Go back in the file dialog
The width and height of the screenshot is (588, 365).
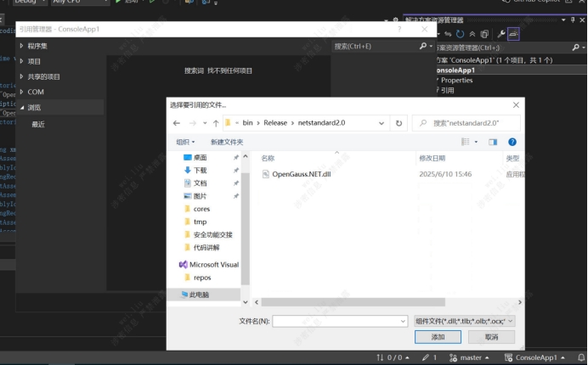coord(177,123)
